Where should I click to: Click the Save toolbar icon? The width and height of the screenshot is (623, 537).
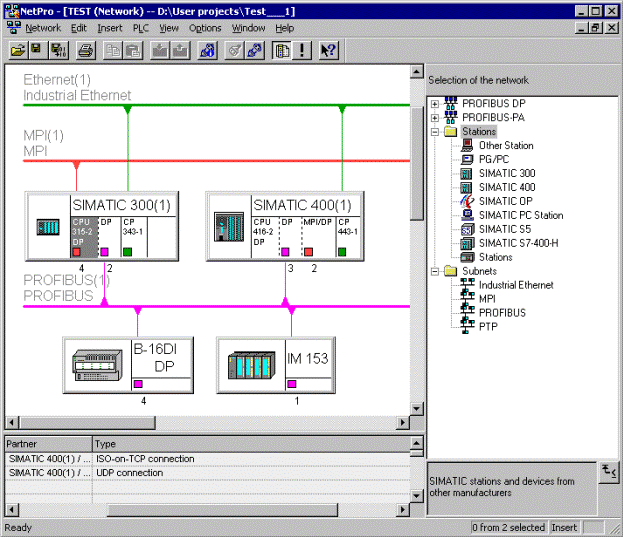click(x=36, y=49)
